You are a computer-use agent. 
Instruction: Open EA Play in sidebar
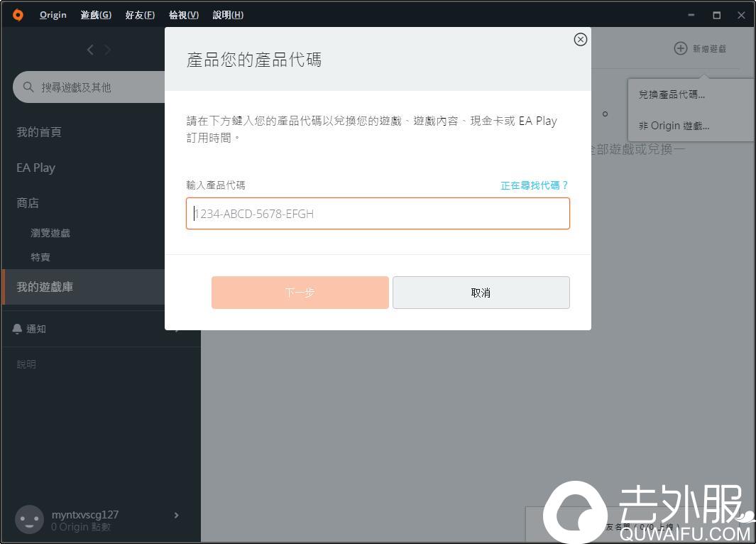point(35,168)
